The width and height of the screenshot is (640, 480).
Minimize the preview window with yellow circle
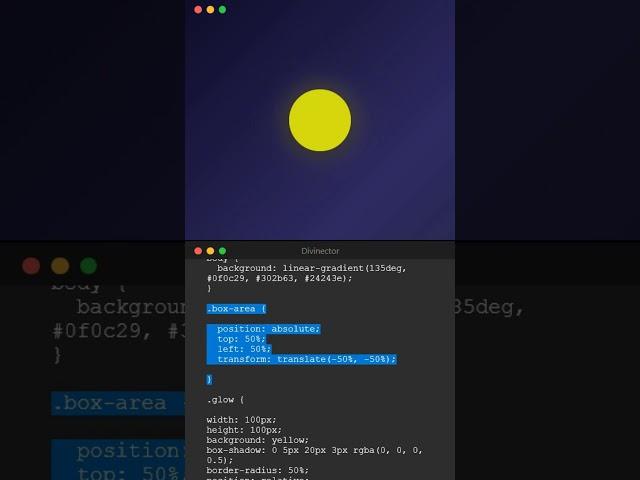pyautogui.click(x=210, y=9)
